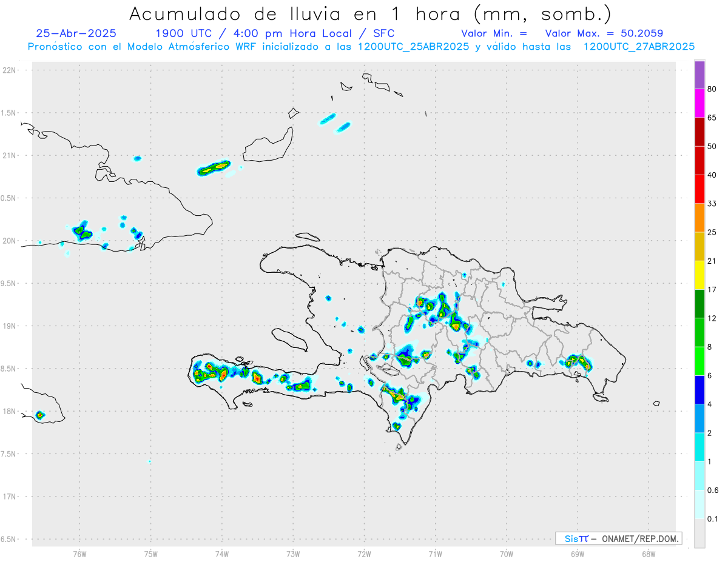Select the faintest cyan swatch between 0.1 and 0.6
The image size is (728, 562).
tap(699, 504)
